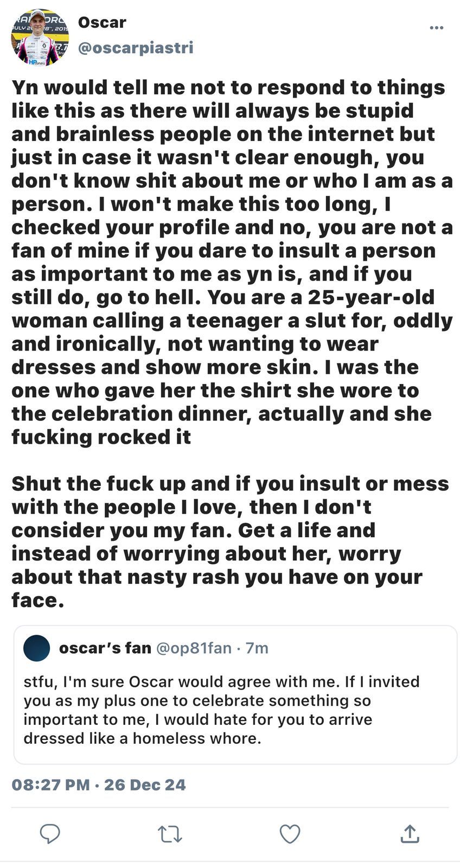The width and height of the screenshot is (460, 868).
Task: Click the display name "Oscar"
Action: [102, 22]
